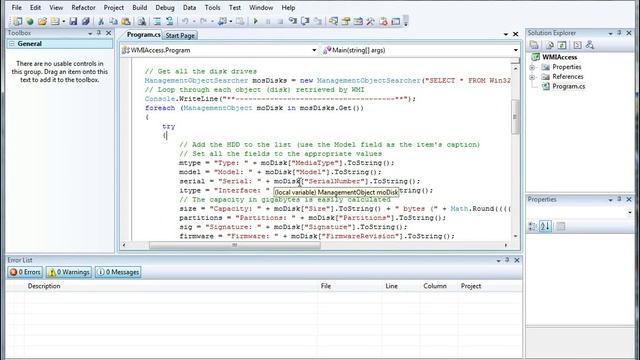Open the File menu
The width and height of the screenshot is (640, 360).
(17, 8)
